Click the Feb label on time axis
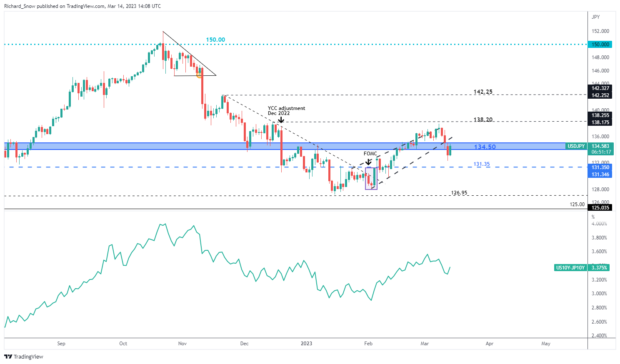 [368, 344]
